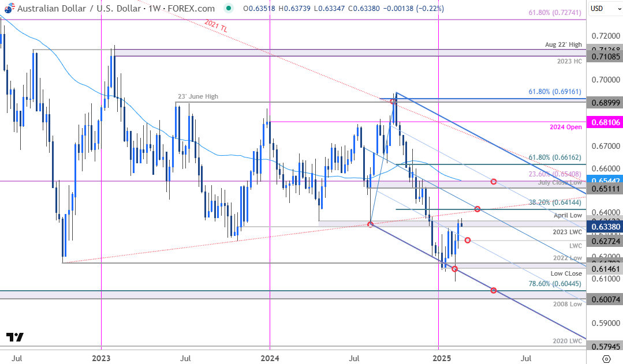The height and width of the screenshot is (364, 623).
Task: Click the magenta 2024 Open price label 0.68106
Action: (604, 122)
